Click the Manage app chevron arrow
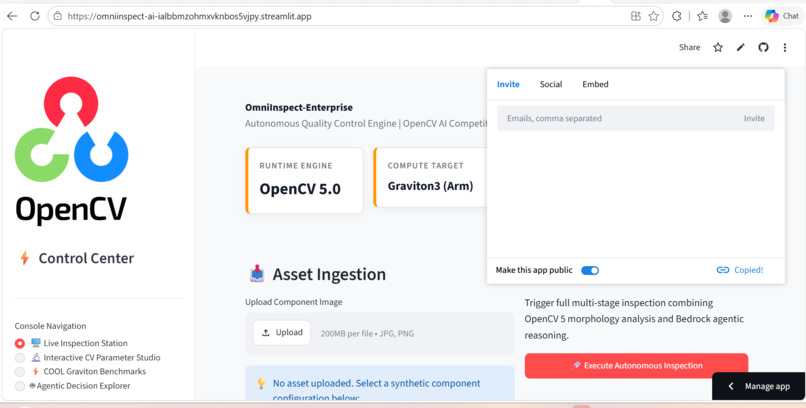The height and width of the screenshot is (408, 806). pyautogui.click(x=731, y=386)
